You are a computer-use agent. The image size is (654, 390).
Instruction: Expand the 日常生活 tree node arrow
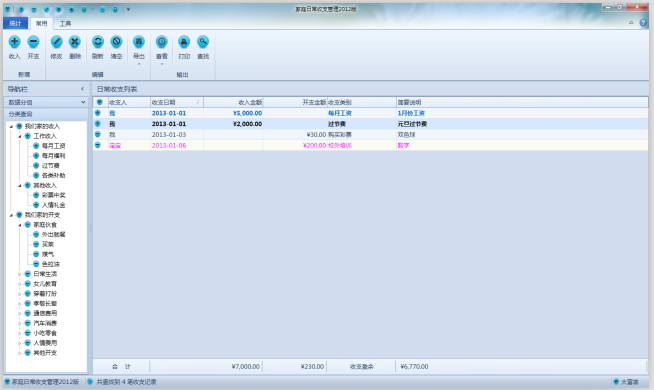pyautogui.click(x=20, y=274)
